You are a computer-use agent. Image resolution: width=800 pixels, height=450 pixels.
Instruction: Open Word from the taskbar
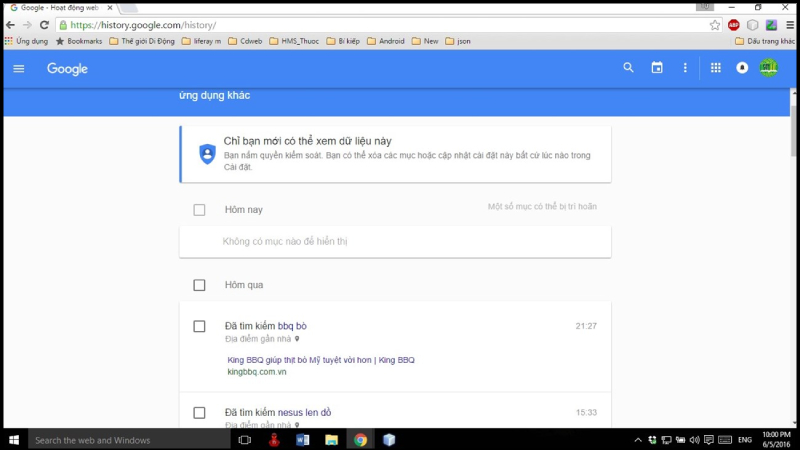point(303,440)
